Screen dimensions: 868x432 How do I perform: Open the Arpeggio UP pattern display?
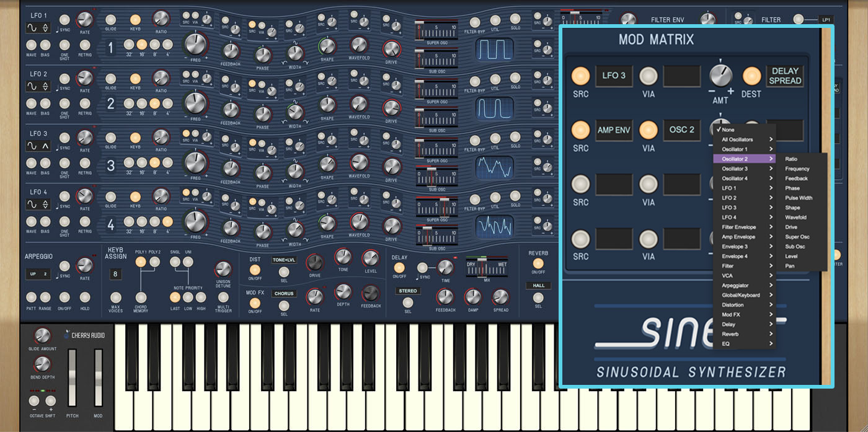pyautogui.click(x=37, y=273)
